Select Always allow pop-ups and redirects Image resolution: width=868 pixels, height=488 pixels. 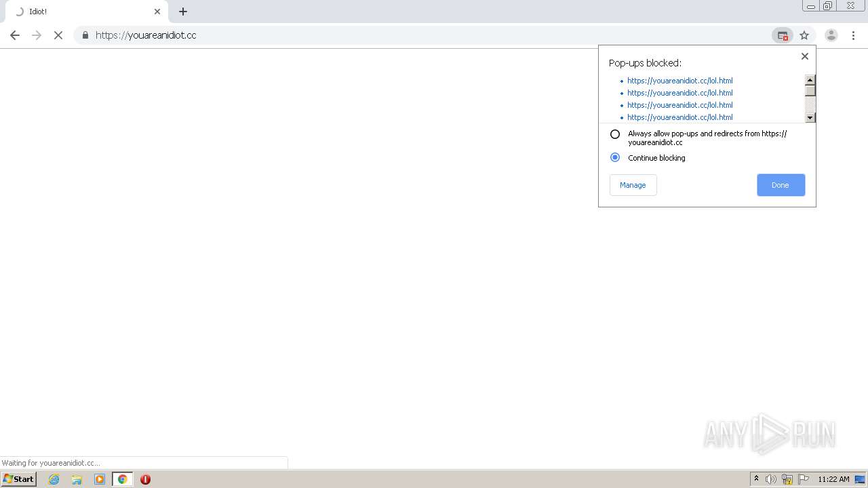(x=615, y=134)
